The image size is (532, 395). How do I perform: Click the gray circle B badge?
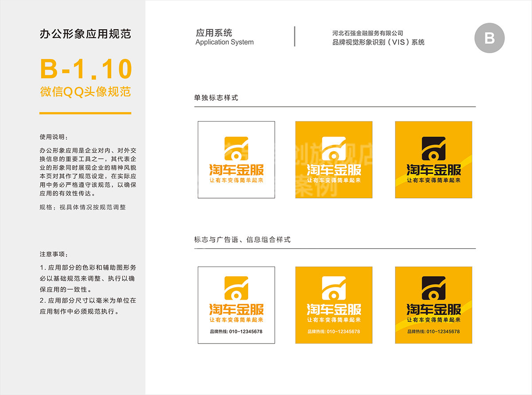[489, 38]
